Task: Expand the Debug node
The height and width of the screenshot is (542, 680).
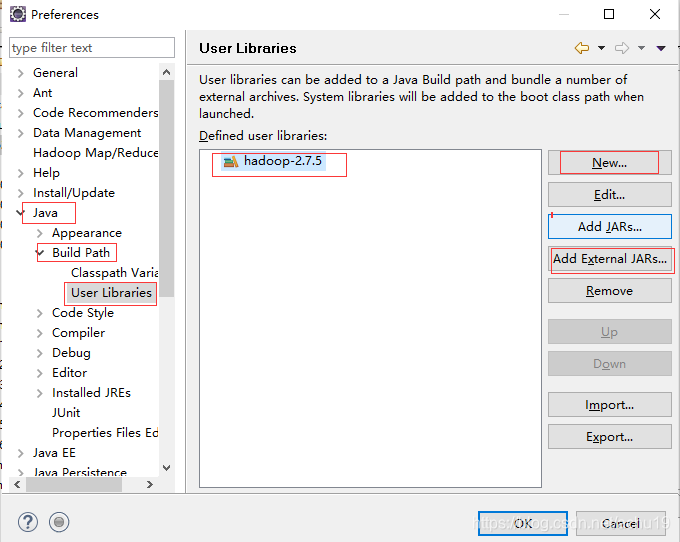Action: tap(39, 353)
